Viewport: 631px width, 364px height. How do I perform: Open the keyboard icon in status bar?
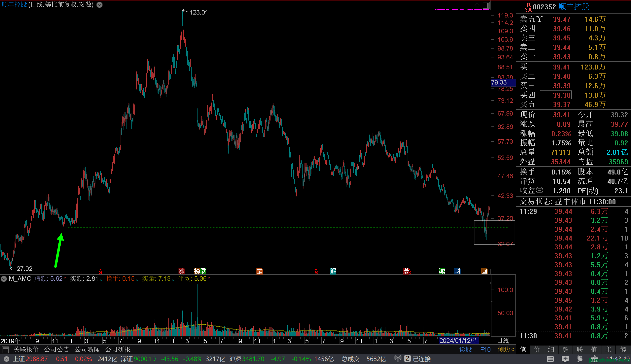point(550,359)
